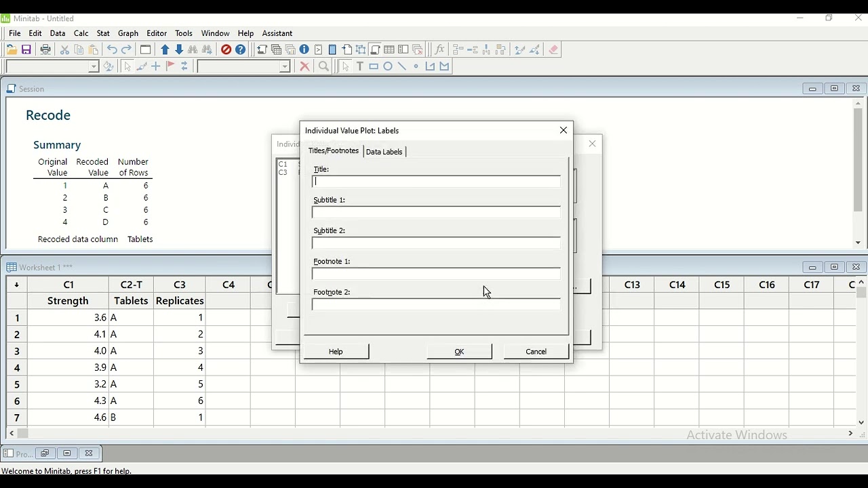Image resolution: width=868 pixels, height=488 pixels.
Task: Open the Stat menu
Action: point(103,33)
